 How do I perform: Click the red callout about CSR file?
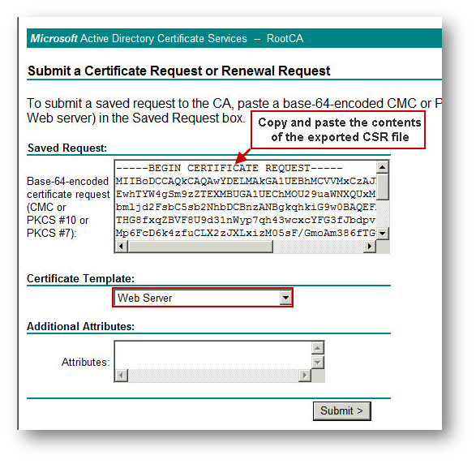338,130
